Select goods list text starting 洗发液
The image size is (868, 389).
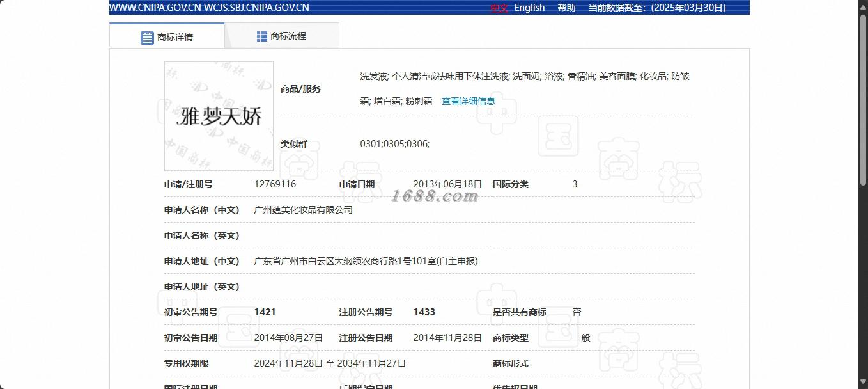[x=525, y=89]
